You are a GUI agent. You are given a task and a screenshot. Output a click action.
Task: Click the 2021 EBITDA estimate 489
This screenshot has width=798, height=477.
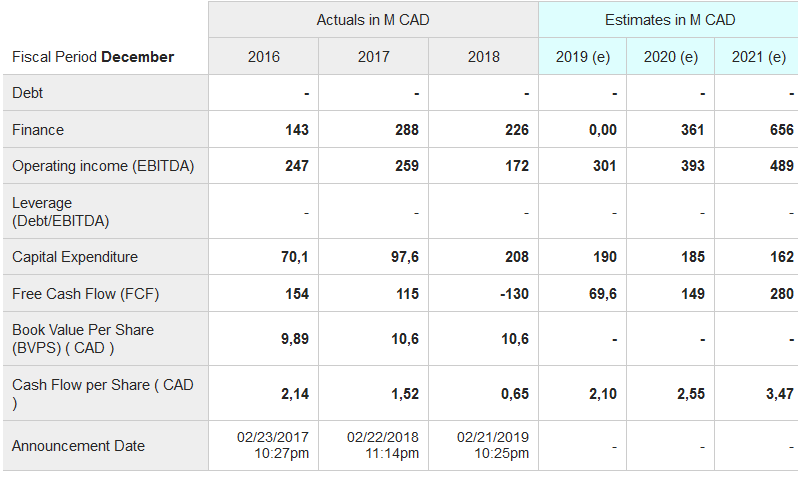tap(781, 166)
